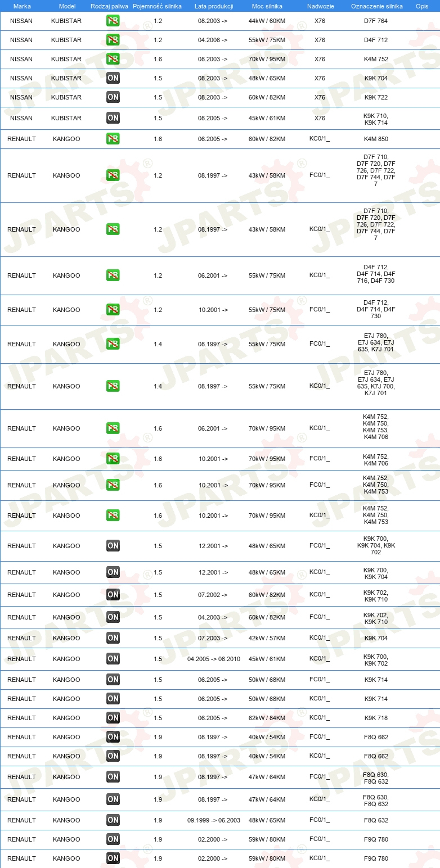Click the production date 08.2005 ->
440x868 pixels.
(213, 118)
